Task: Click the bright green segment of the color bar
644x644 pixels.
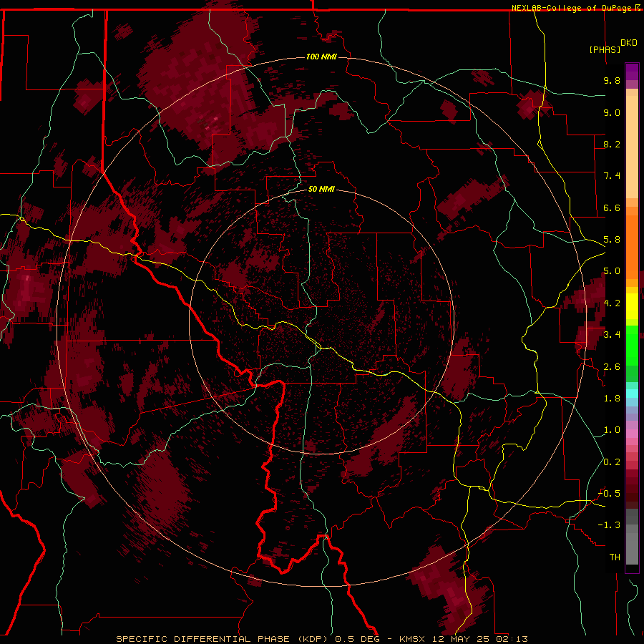Action: point(632,345)
